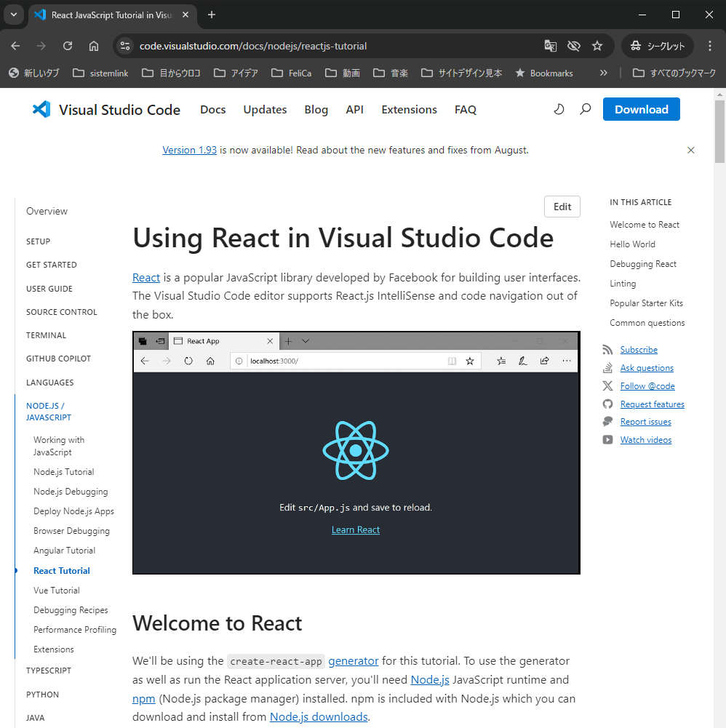Screen dimensions: 726x728
Task: Open site search with the magnifier icon
Action: tap(585, 109)
